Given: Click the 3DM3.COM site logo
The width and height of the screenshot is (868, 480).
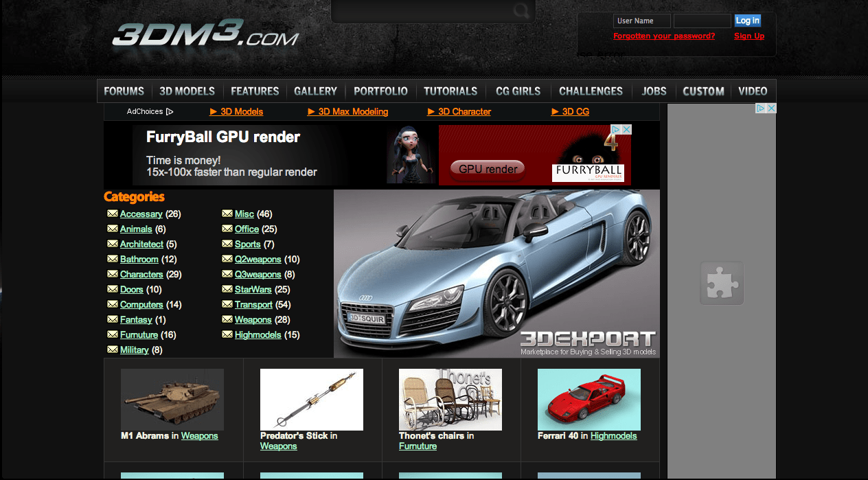Looking at the screenshot, I should pos(205,34).
